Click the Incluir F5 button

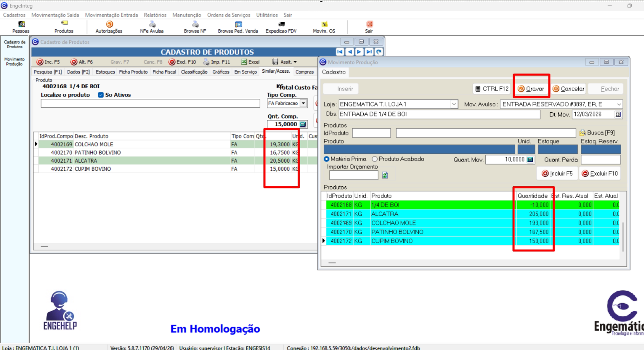pyautogui.click(x=557, y=174)
